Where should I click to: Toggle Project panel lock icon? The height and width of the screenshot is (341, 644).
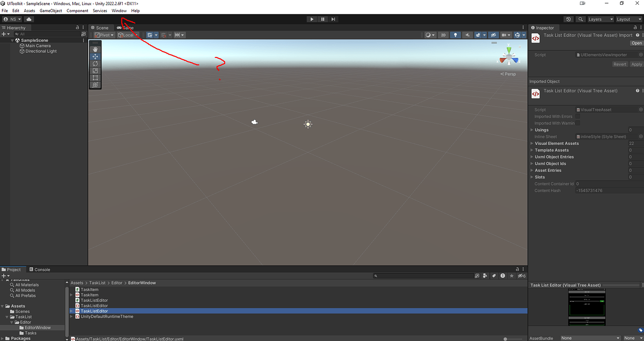tap(517, 270)
